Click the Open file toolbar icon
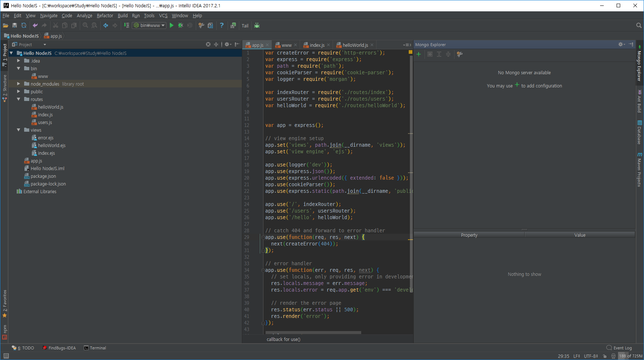Image resolution: width=644 pixels, height=360 pixels. coord(5,26)
